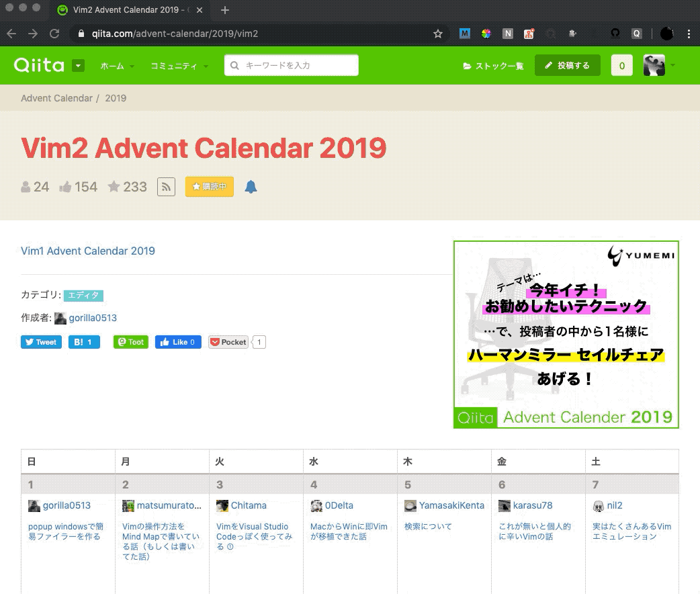Open the puzzle piece extensions icon

pos(572,34)
